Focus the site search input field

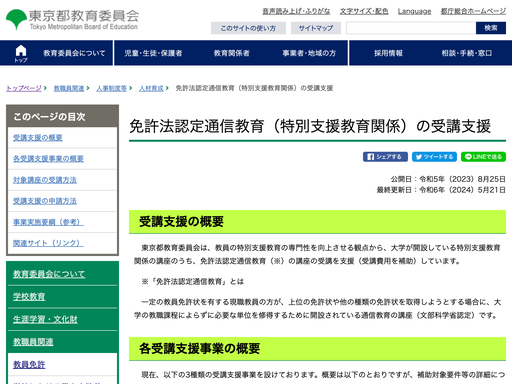click(x=411, y=28)
